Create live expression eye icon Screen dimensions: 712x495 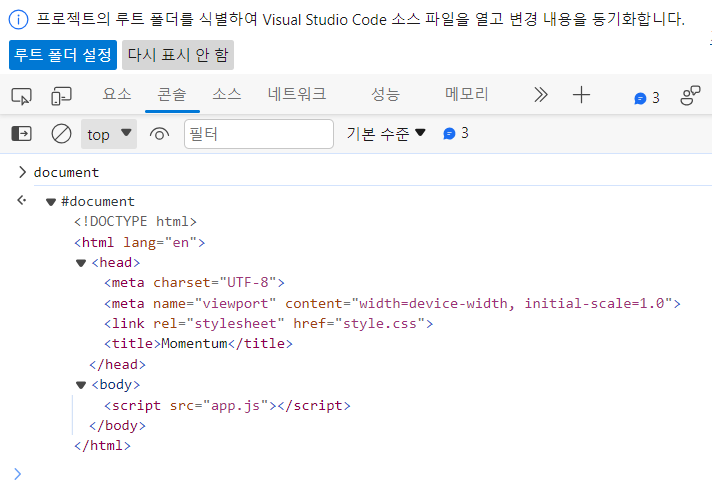pos(159,134)
